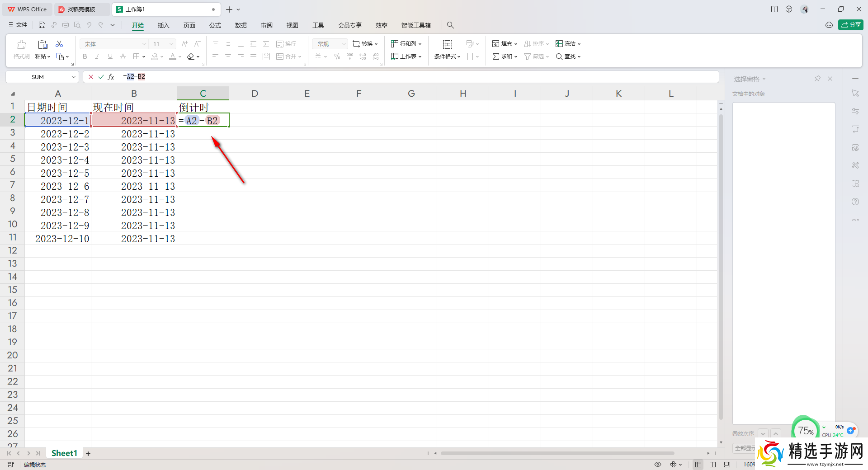The width and height of the screenshot is (868, 470).
Task: Pin the selection pane panel
Action: point(817,79)
